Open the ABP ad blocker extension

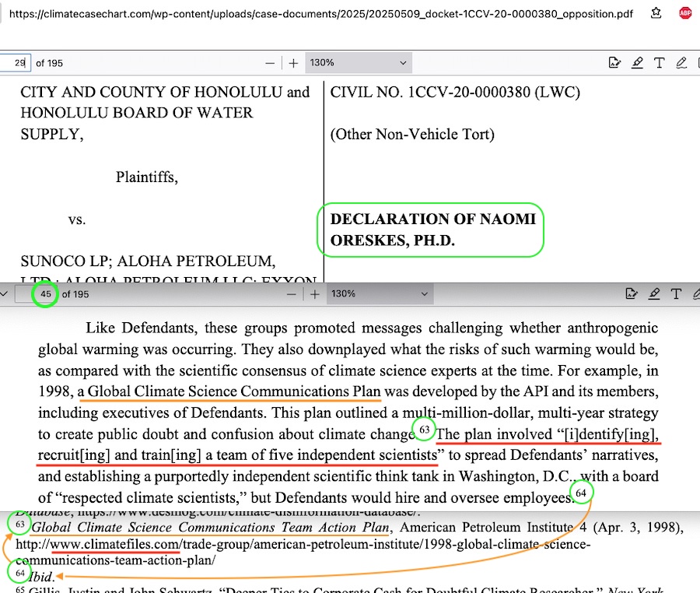pos(685,12)
